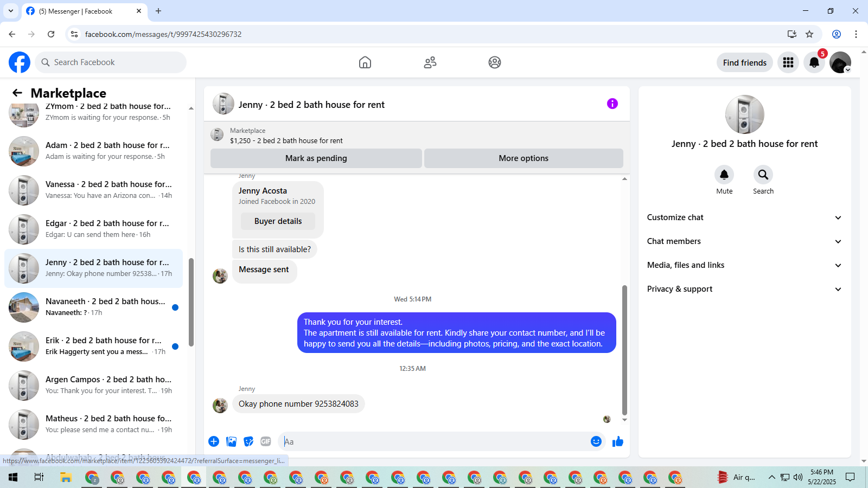The image size is (868, 488).
Task: Open Notifications bell with 5 badge
Action: pos(814,62)
